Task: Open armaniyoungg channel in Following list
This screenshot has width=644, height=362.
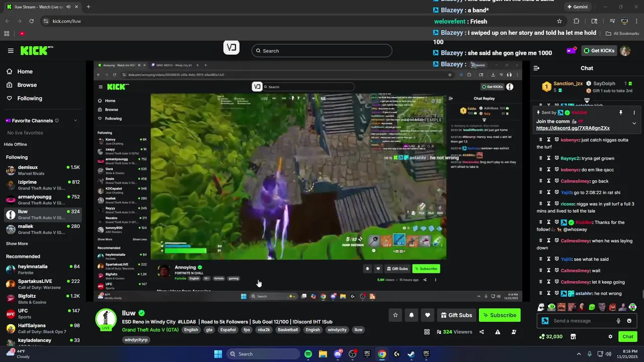Action: pos(43,200)
